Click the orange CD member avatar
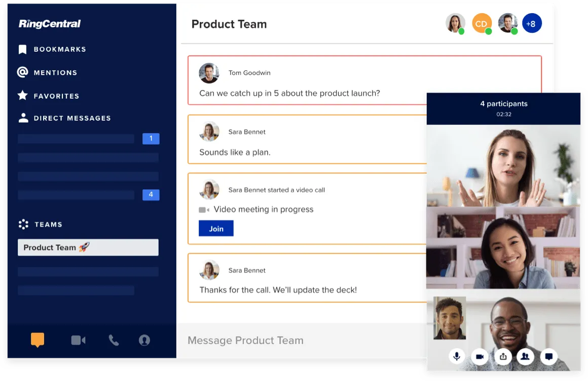Screen dimensions: 588x381 (x=481, y=23)
